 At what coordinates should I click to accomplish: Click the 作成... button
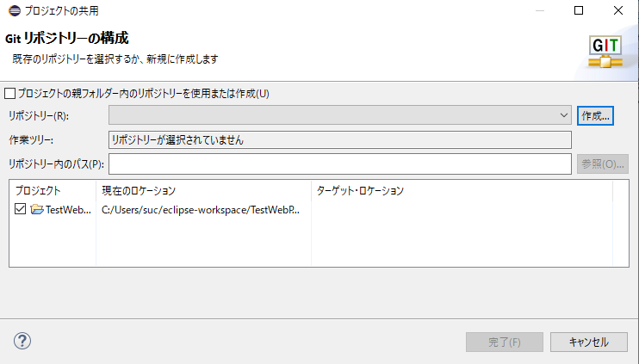coord(595,115)
